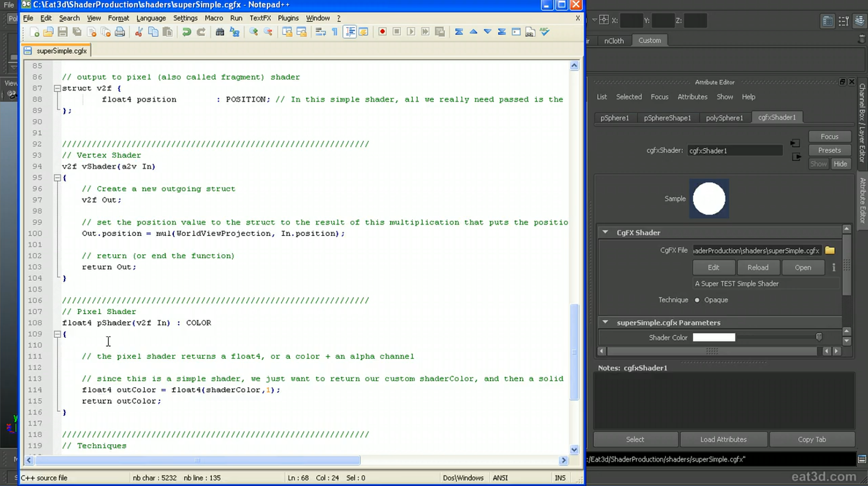Collapse the CgFX Shader section
Screen dimensions: 868x486
[605, 232]
